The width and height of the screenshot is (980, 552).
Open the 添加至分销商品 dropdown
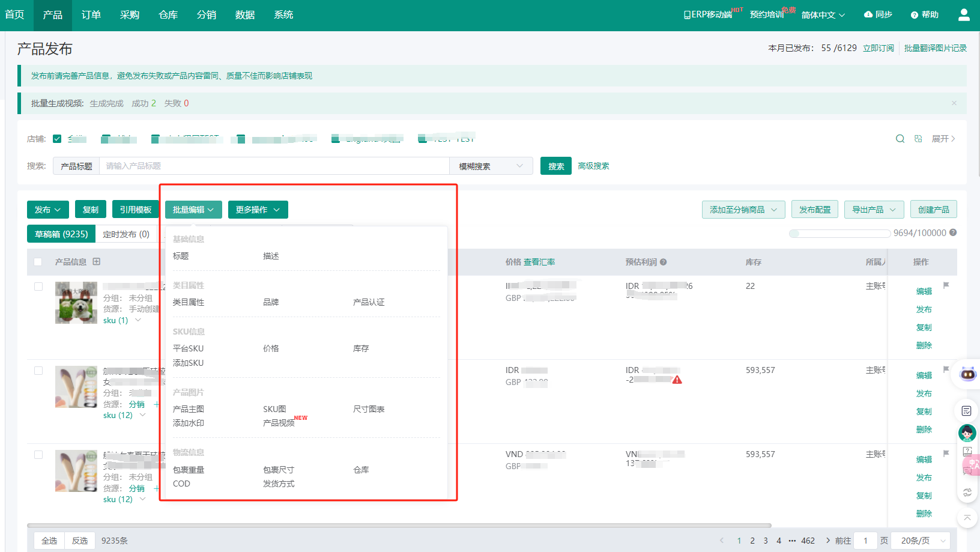coord(743,210)
